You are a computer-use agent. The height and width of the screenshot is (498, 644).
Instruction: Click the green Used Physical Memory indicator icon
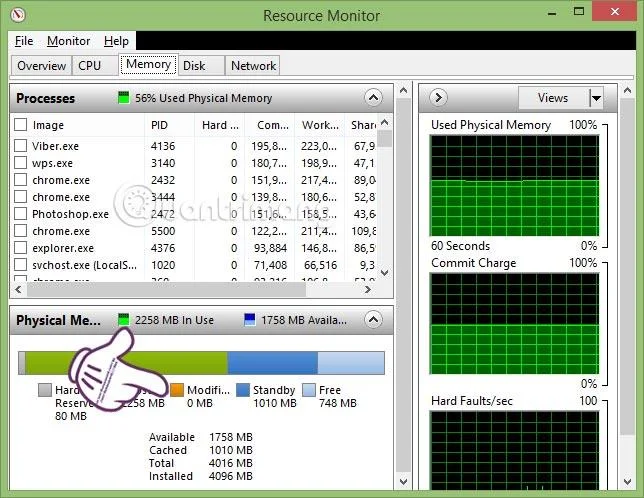point(124,98)
